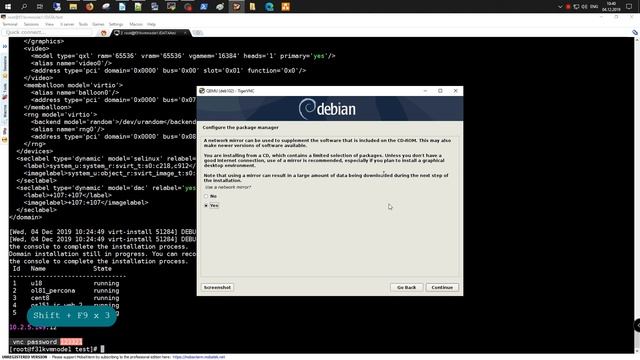Go to MobaXterm home tab icon
The width and height of the screenshot is (640, 360).
104,33
